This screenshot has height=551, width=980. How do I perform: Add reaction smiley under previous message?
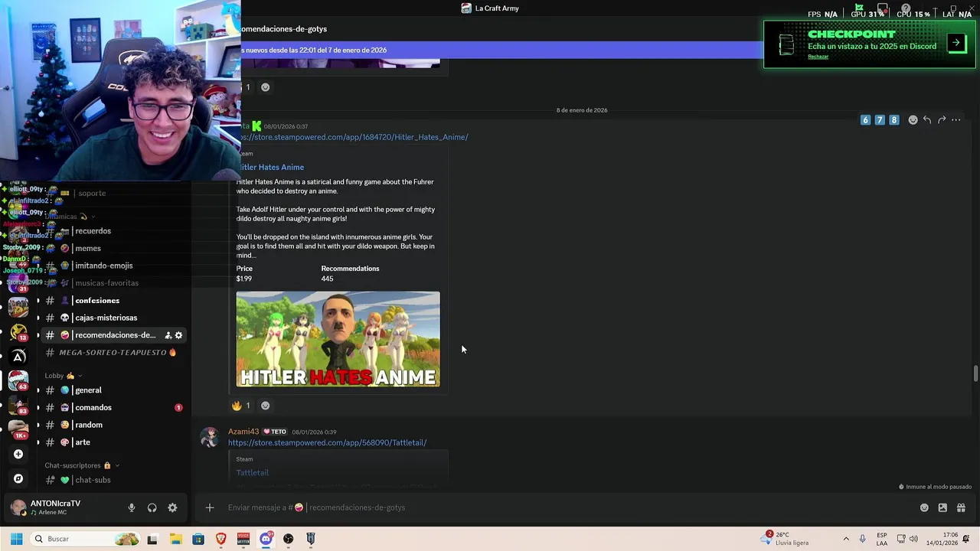pos(265,87)
